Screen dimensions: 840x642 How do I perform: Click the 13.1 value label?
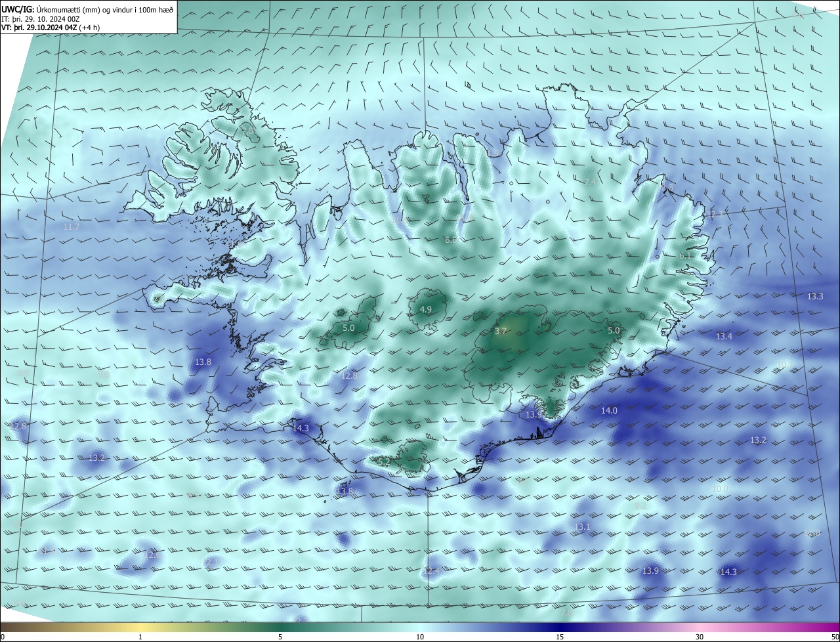583,527
